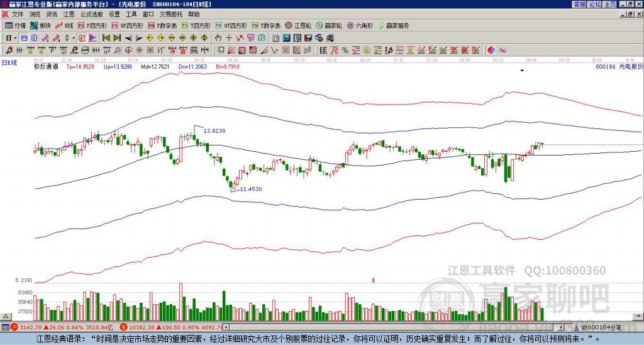
Task: Click the gold coin circle icon
Action: [367, 50]
